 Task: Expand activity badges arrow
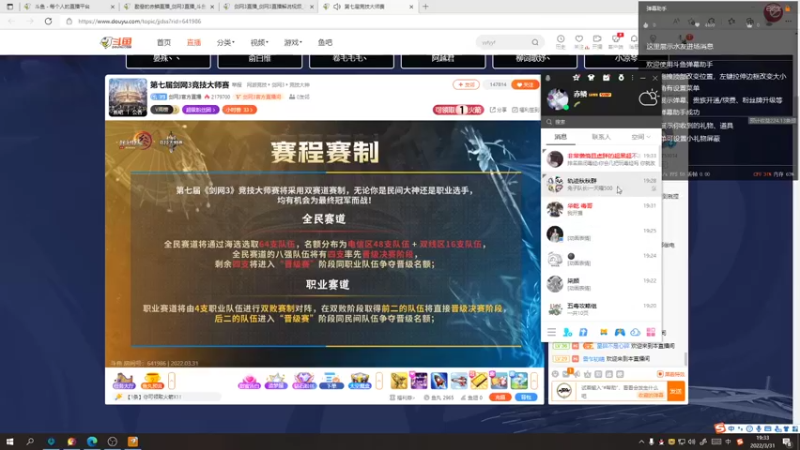[379, 381]
